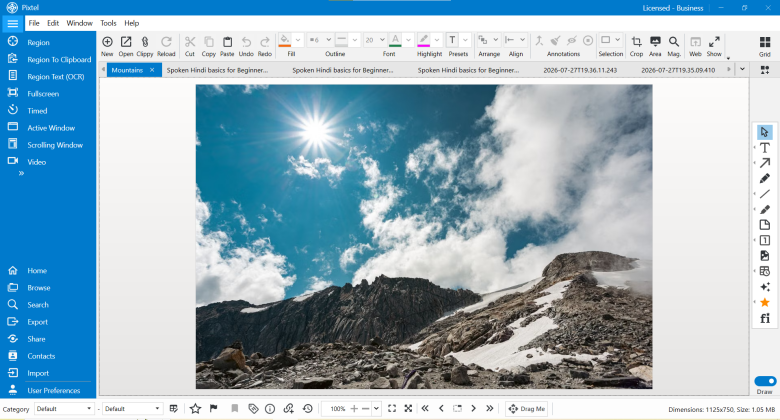Open the Magnifier (Mag.) tool

coord(674,46)
